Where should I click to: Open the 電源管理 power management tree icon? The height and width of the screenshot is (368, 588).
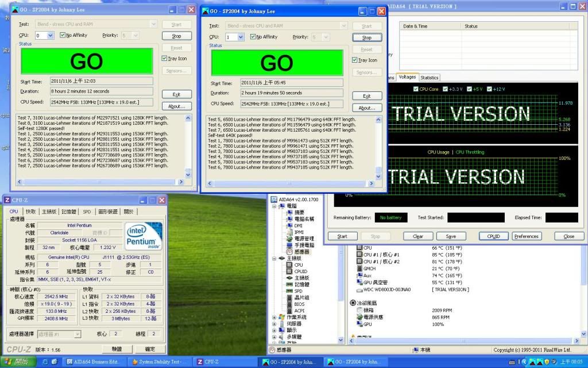(x=289, y=239)
